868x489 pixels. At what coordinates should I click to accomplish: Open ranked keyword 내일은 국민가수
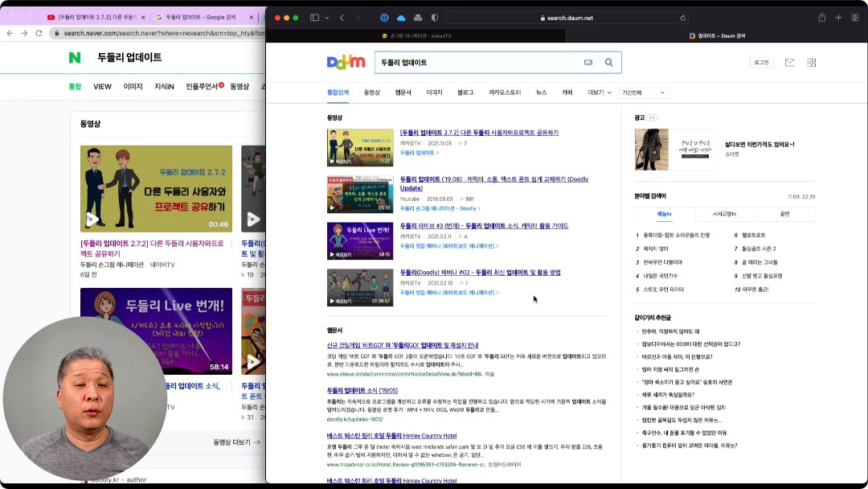[x=660, y=276]
